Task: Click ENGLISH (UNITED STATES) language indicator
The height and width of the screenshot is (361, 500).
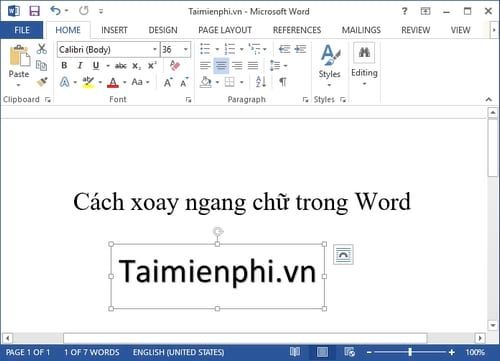Action: pyautogui.click(x=178, y=352)
